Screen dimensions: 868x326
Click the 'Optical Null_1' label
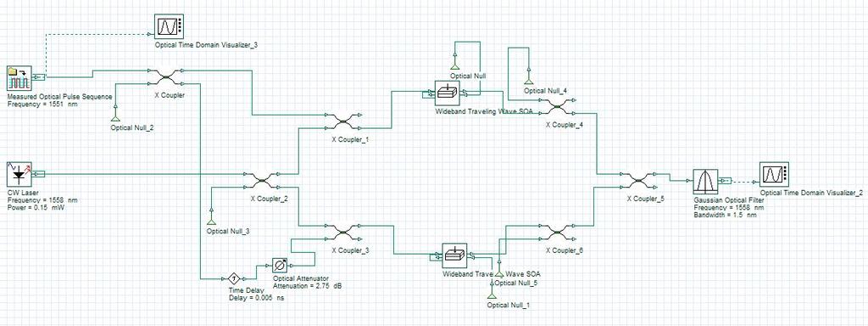point(509,305)
